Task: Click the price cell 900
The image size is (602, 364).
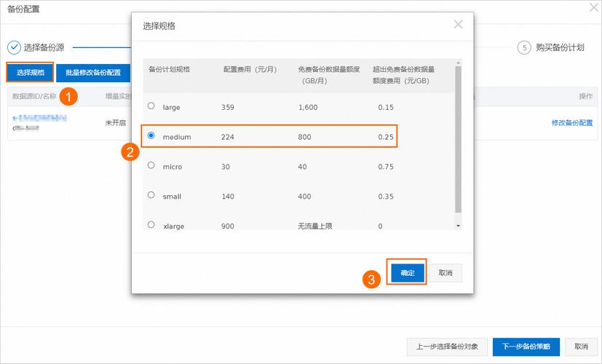Action: pyautogui.click(x=228, y=226)
